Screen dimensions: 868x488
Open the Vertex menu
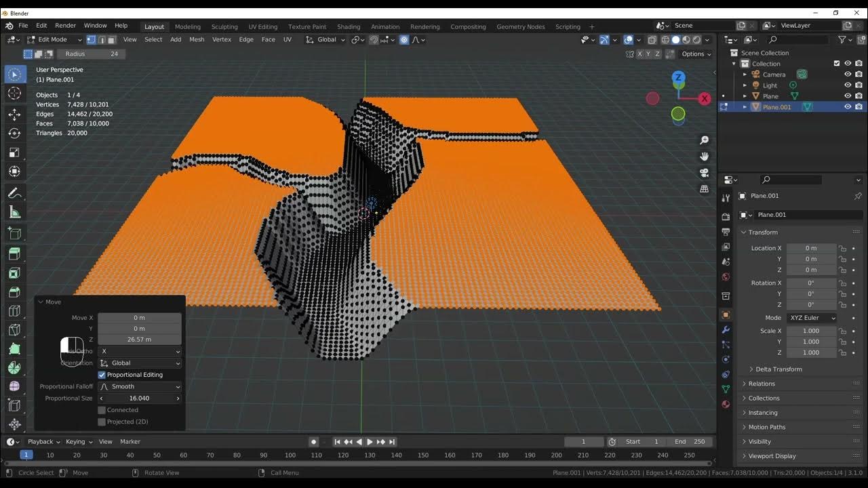(222, 39)
